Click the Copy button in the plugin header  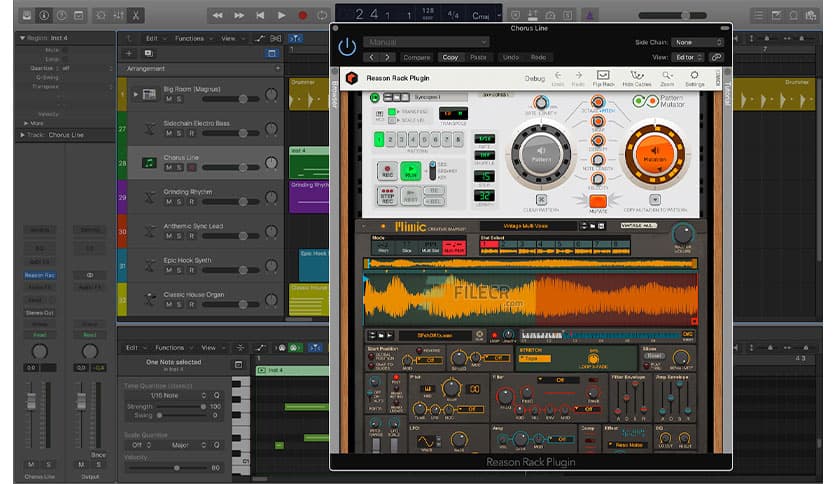pos(450,57)
